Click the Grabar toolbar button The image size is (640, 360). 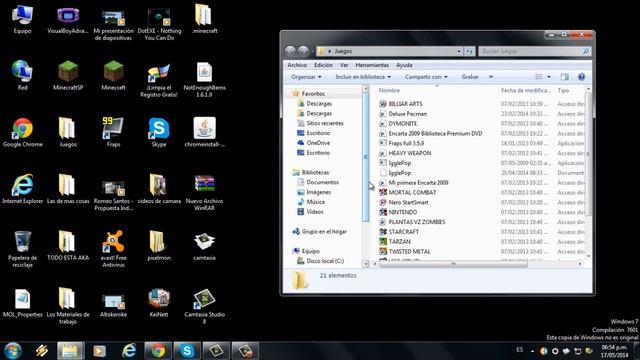pos(470,77)
